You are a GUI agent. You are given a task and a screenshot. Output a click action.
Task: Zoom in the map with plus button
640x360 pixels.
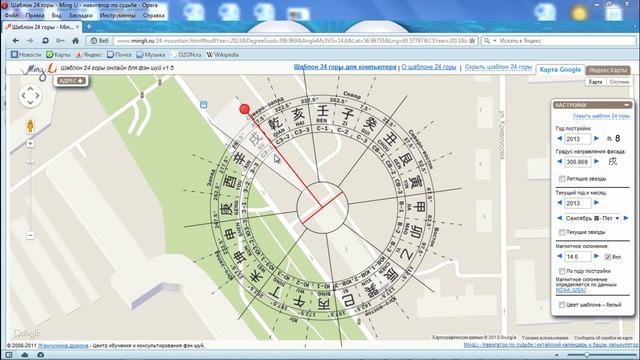(x=30, y=143)
